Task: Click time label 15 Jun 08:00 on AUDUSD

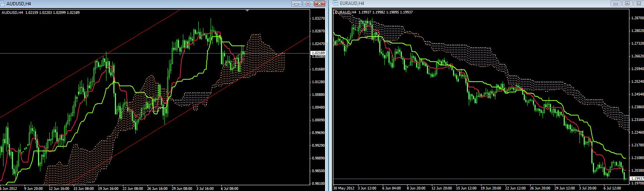Action: point(84,189)
